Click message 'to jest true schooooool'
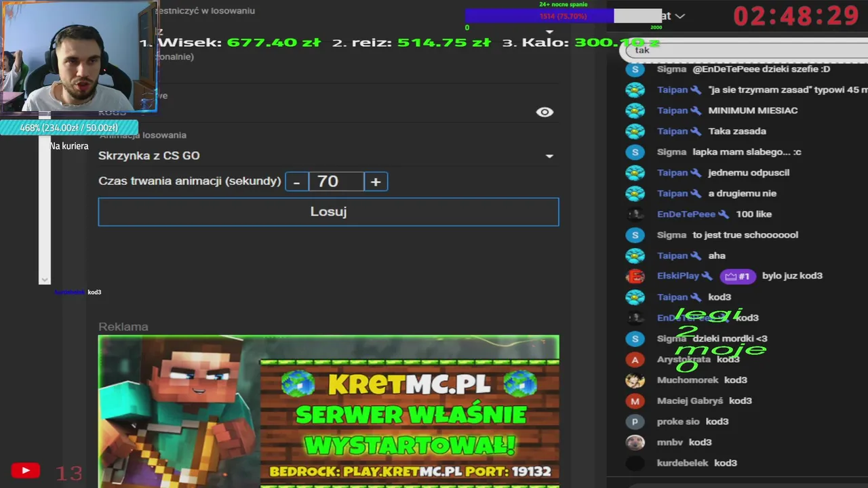The width and height of the screenshot is (868, 488). coord(745,235)
